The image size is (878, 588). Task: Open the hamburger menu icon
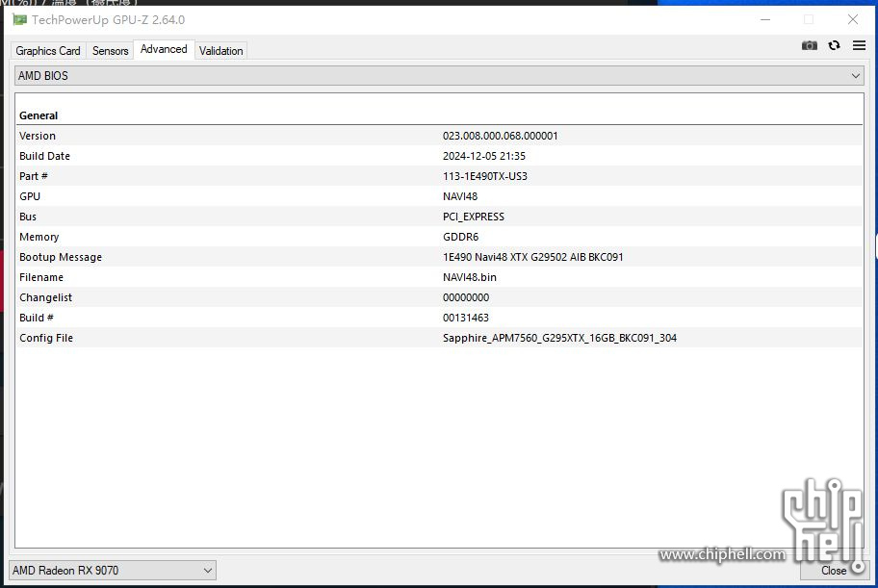click(859, 45)
